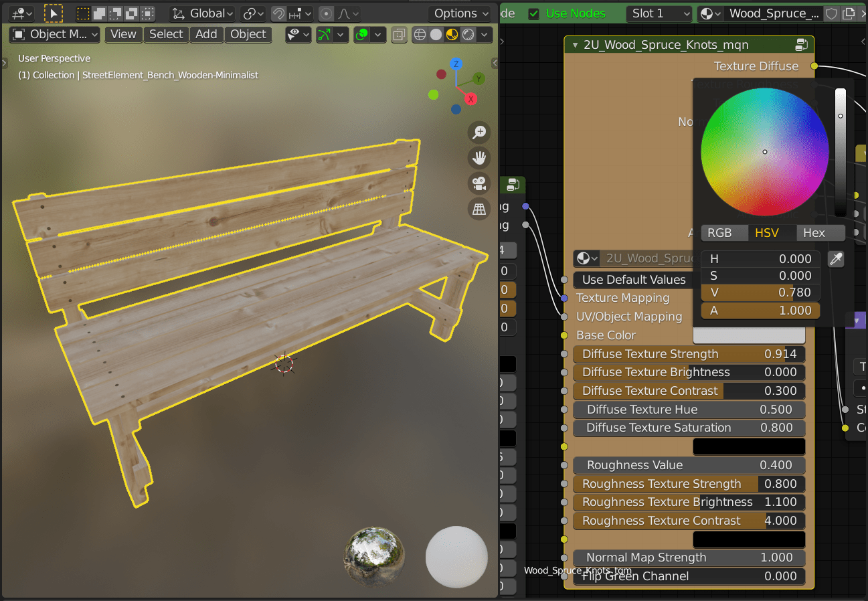Open the proportional falloff curve dropdown
Viewport: 868px width, 601px height.
tap(347, 13)
